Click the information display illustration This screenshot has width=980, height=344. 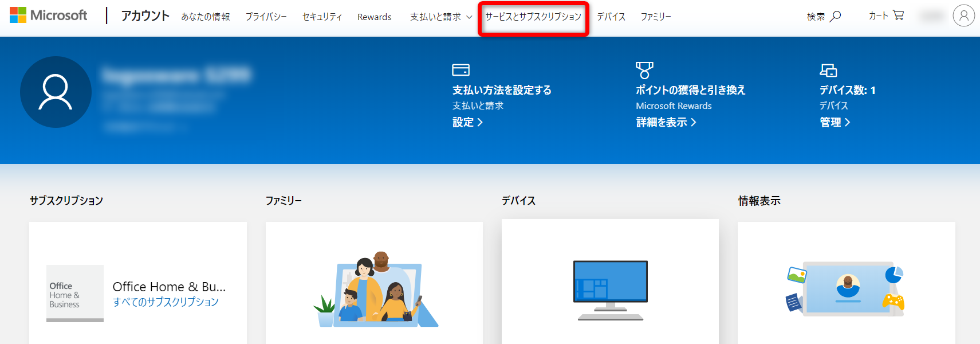[x=846, y=289]
